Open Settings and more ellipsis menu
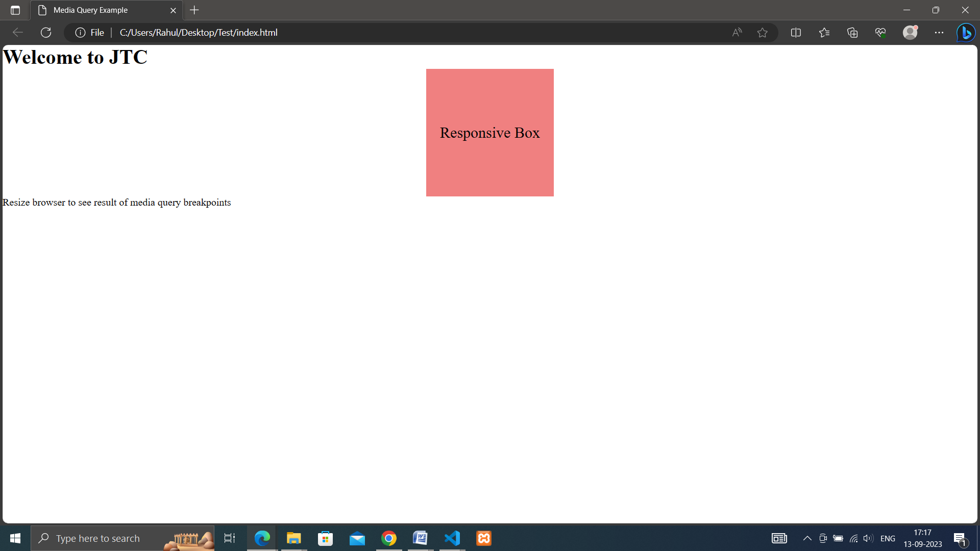The image size is (980, 551). (x=939, y=33)
